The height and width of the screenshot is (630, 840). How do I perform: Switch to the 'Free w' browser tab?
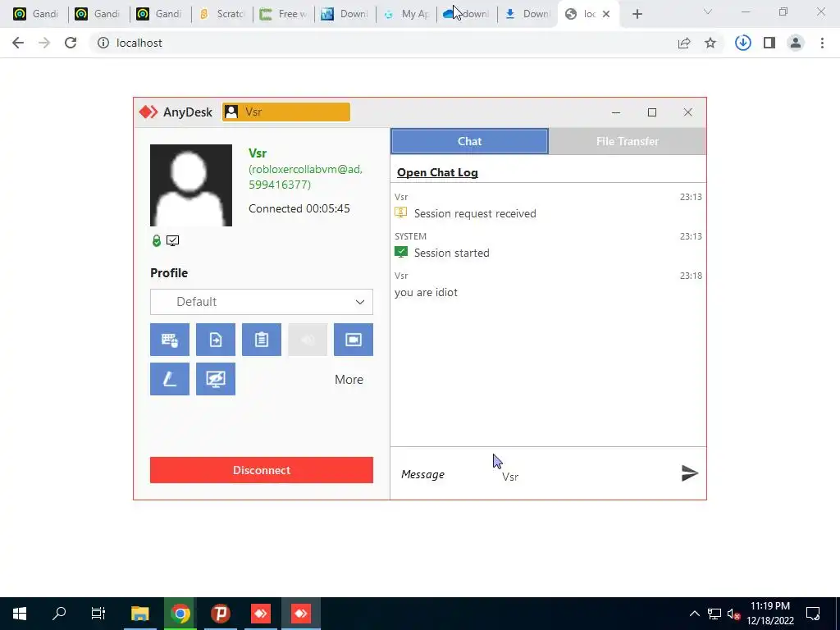[283, 14]
